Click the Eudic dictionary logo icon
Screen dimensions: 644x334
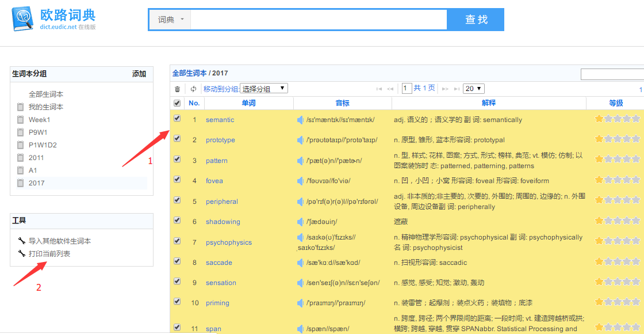pos(23,19)
